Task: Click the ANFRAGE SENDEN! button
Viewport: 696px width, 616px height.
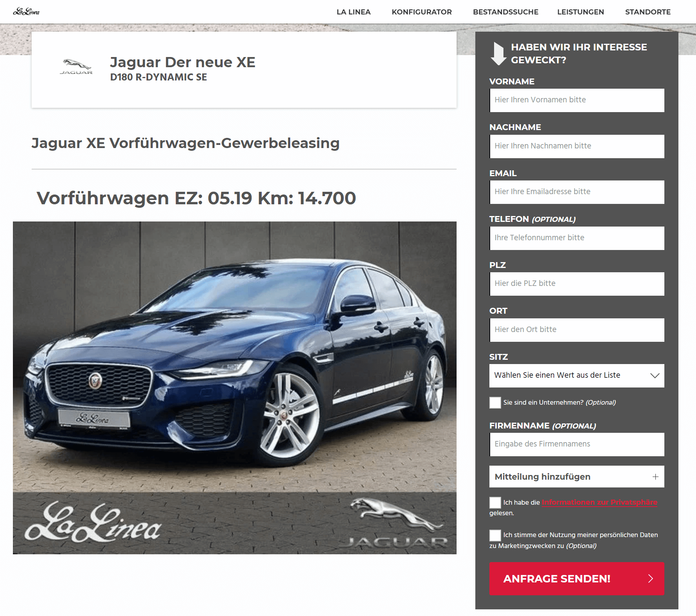Action: [x=577, y=579]
